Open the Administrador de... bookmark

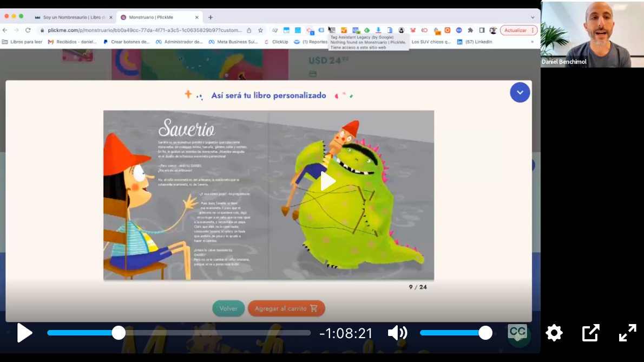coord(179,42)
